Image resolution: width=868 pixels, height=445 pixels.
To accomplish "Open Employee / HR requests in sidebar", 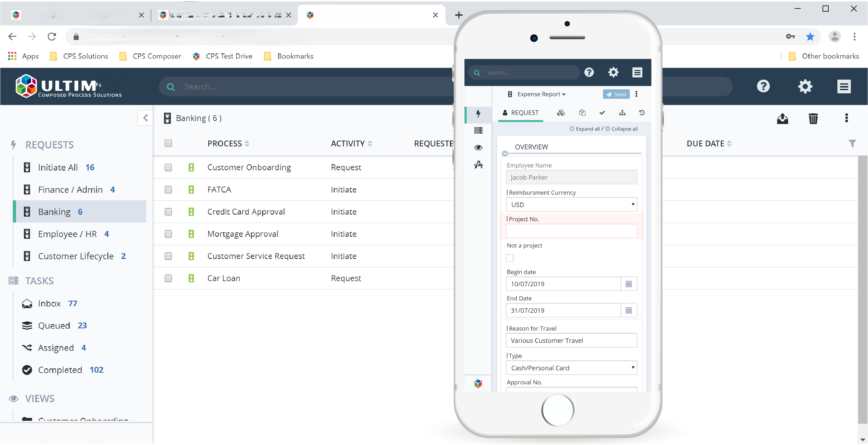I will (x=67, y=234).
